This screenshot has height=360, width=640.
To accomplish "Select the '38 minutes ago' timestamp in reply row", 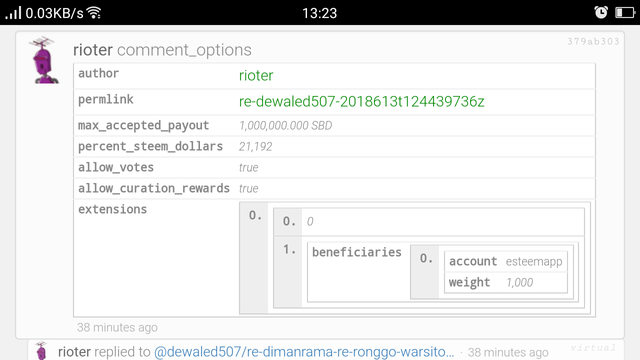I will [x=508, y=352].
